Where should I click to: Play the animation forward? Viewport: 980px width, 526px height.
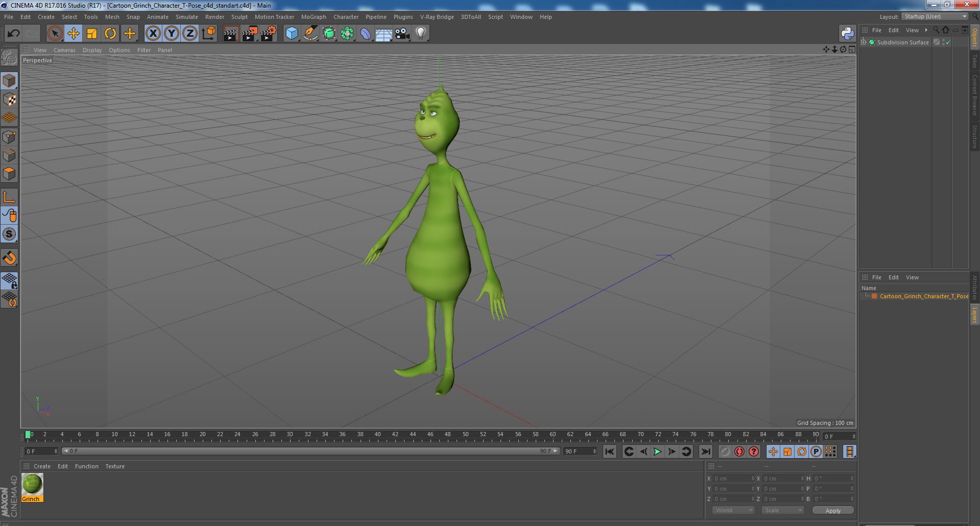(x=657, y=451)
